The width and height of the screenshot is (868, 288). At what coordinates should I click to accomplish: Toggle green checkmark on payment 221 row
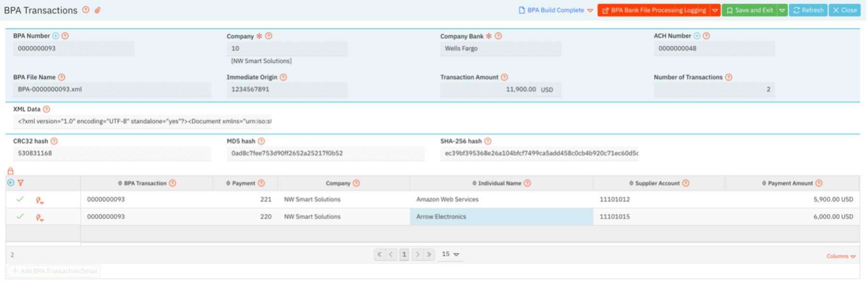(20, 199)
